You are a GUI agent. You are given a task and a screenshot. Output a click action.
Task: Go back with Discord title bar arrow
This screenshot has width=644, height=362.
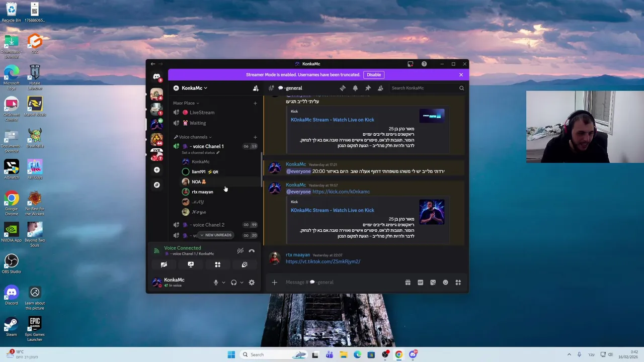point(153,64)
